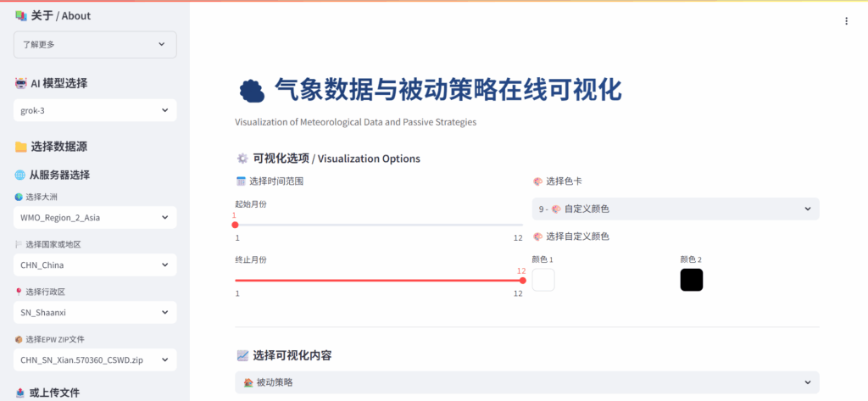Click the earth icon beside 选择大洲

(x=19, y=197)
